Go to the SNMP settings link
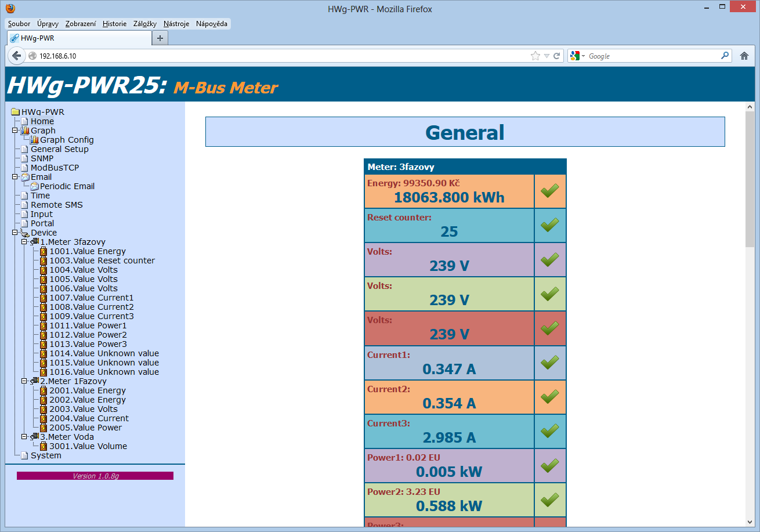The width and height of the screenshot is (760, 532). coord(42,158)
